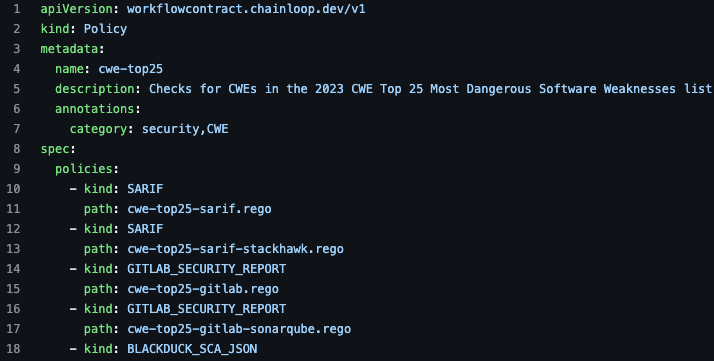Select line number 8 beside spec

(16, 149)
